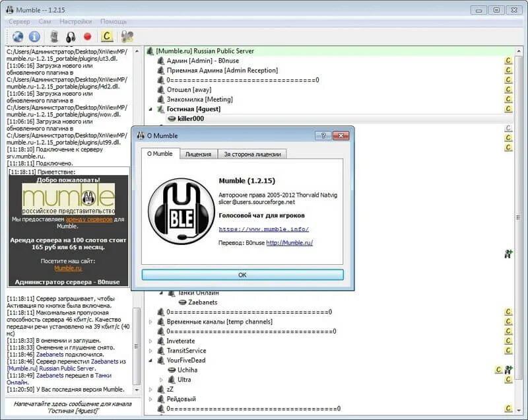Click the Танки Онлайн link in log
This screenshot has height=420, width=528.
[59, 379]
